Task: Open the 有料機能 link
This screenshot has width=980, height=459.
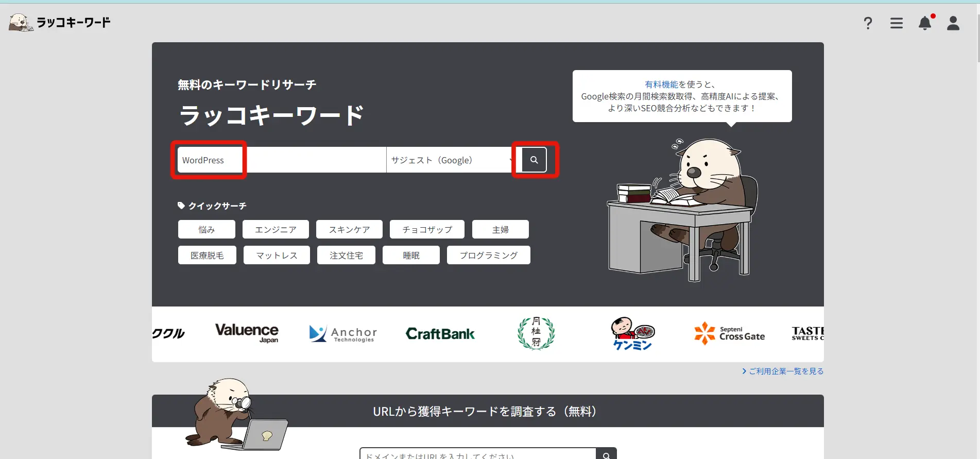Action: point(661,84)
